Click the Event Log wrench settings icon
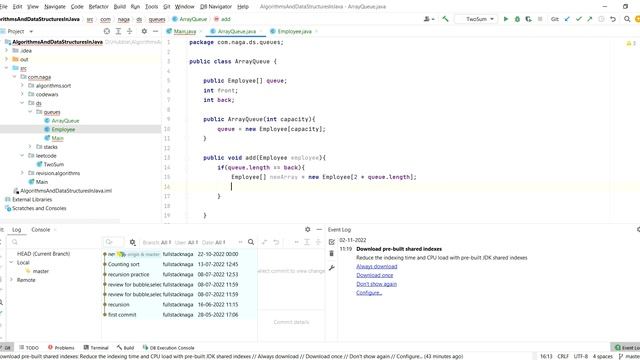 (x=331, y=268)
